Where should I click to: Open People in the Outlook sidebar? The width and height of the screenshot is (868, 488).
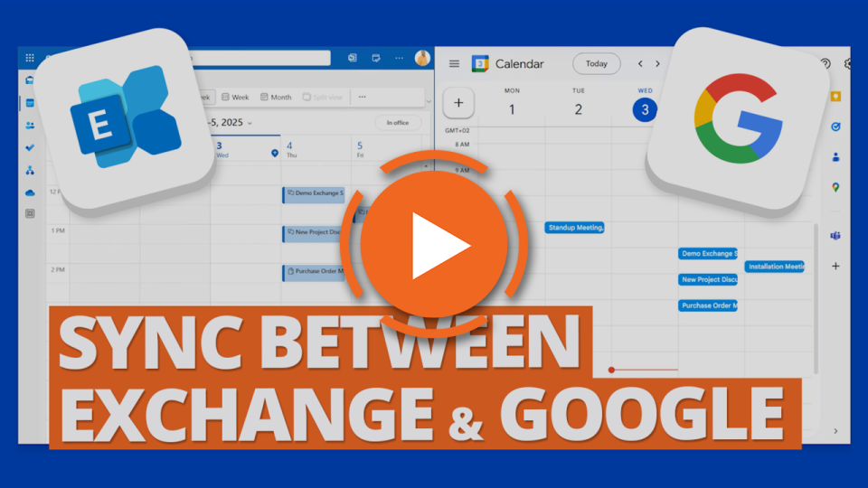[x=30, y=126]
